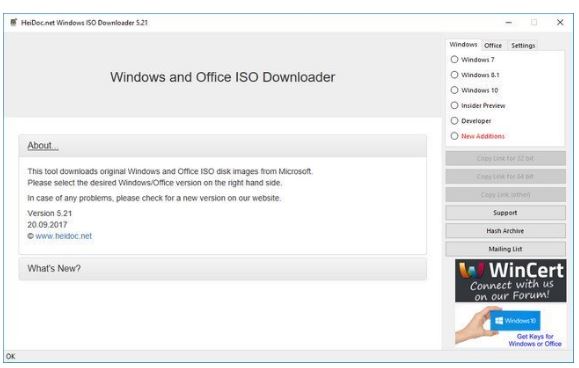Select the Windows 7 radio button
Screen dimensions: 579x368
[x=454, y=59]
